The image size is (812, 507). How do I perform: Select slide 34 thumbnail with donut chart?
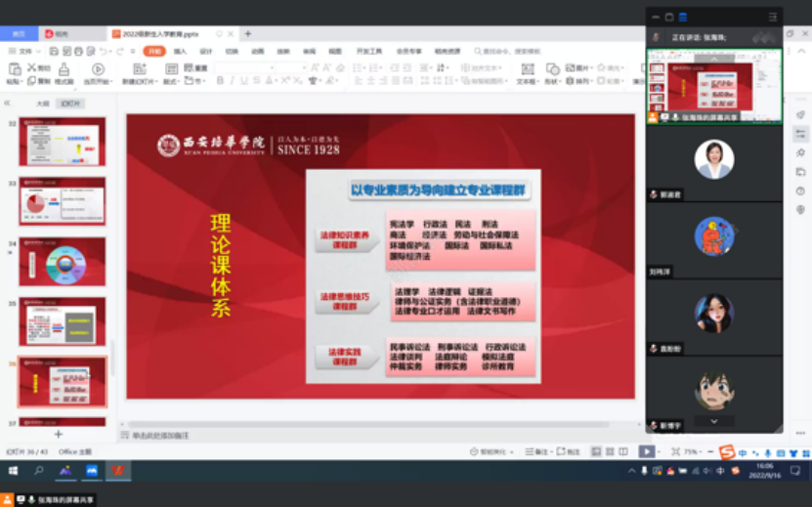[x=63, y=262]
